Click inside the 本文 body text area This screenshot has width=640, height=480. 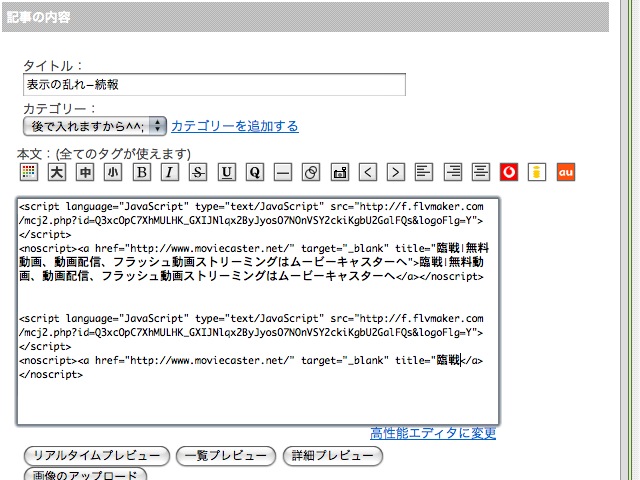point(258,311)
